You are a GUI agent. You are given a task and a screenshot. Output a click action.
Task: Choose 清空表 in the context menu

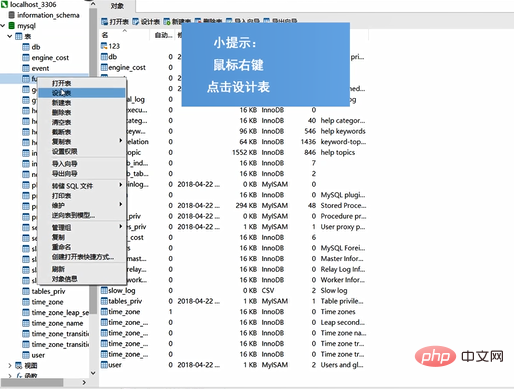click(82, 122)
